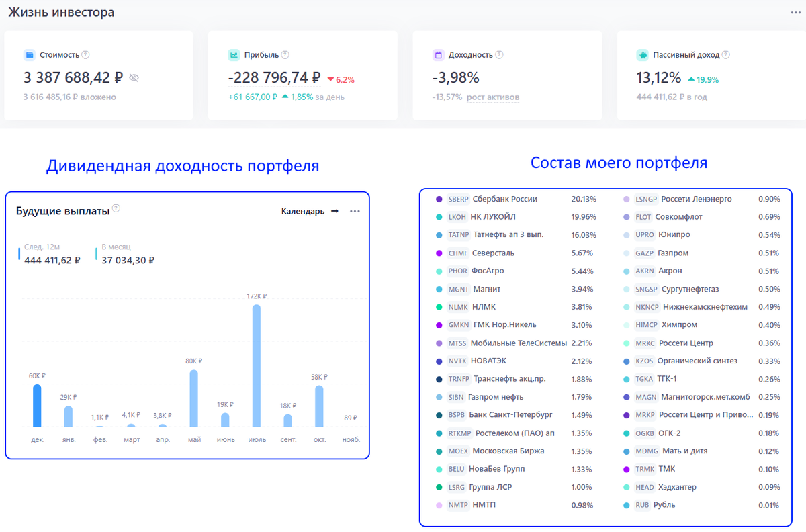Open three-dot menu in Будущие выплаты card
The image size is (806, 532).
355,211
